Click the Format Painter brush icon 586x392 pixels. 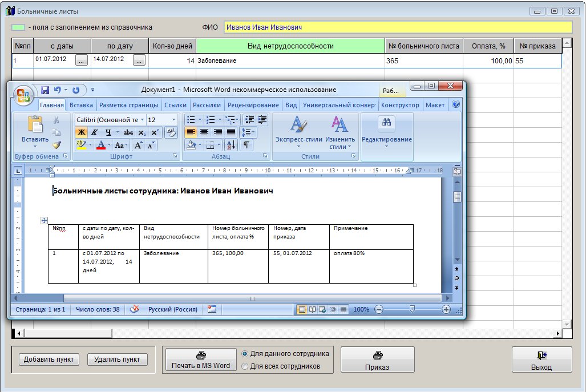tap(56, 145)
